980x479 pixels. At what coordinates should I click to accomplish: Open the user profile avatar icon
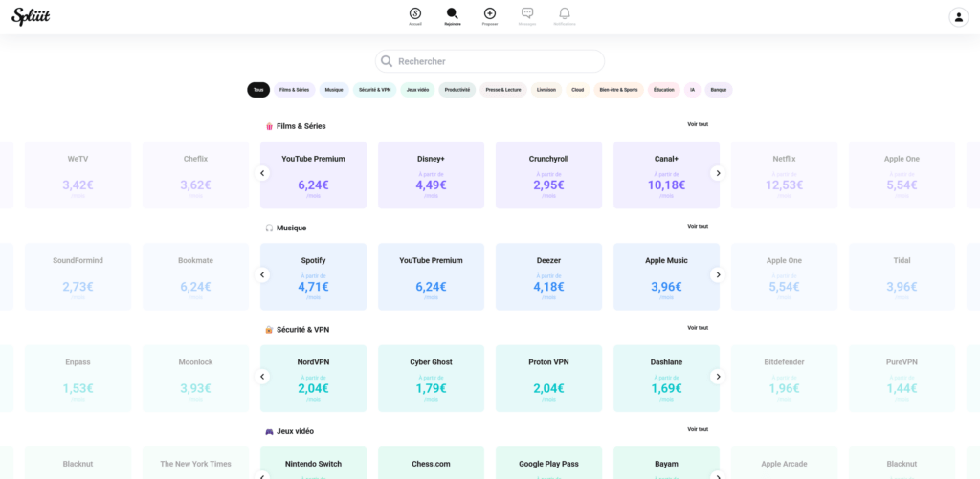[x=959, y=17]
